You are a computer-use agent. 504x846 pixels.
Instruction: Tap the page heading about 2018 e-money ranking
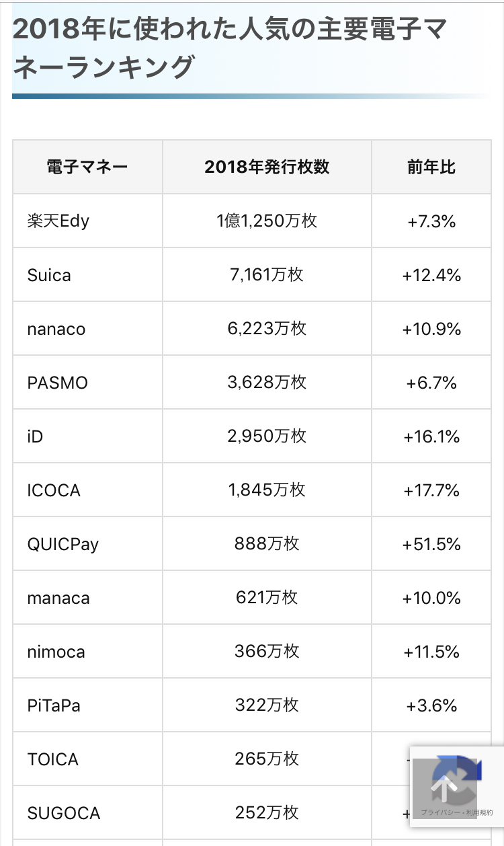(230, 47)
